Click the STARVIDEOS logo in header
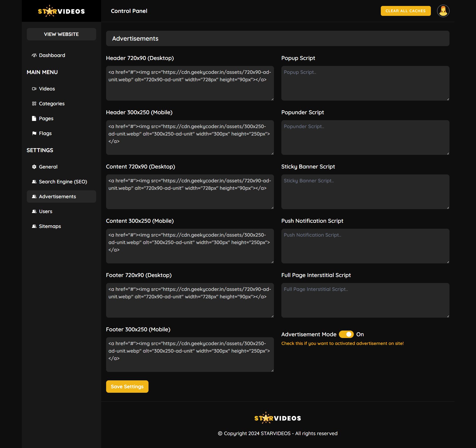This screenshot has width=476, height=448. click(x=61, y=11)
